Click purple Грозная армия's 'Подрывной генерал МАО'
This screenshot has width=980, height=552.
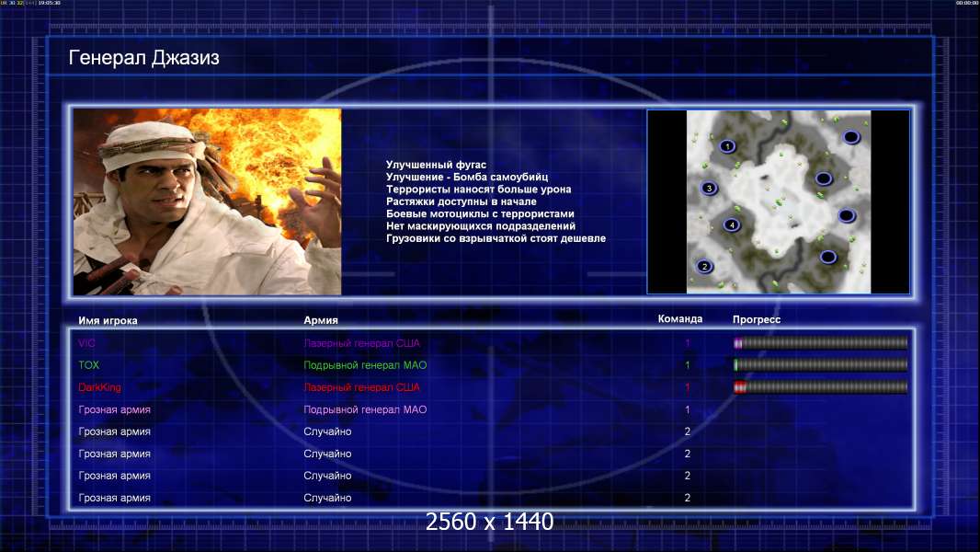[365, 409]
